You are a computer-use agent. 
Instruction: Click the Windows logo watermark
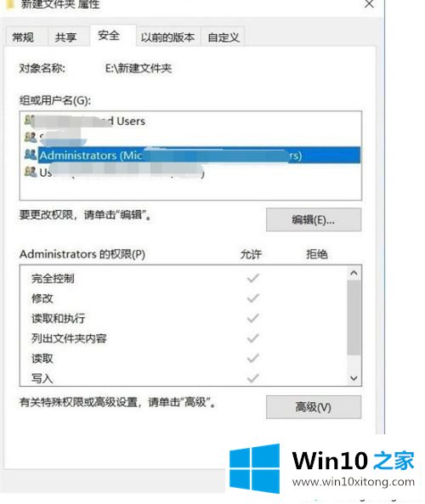click(x=255, y=468)
